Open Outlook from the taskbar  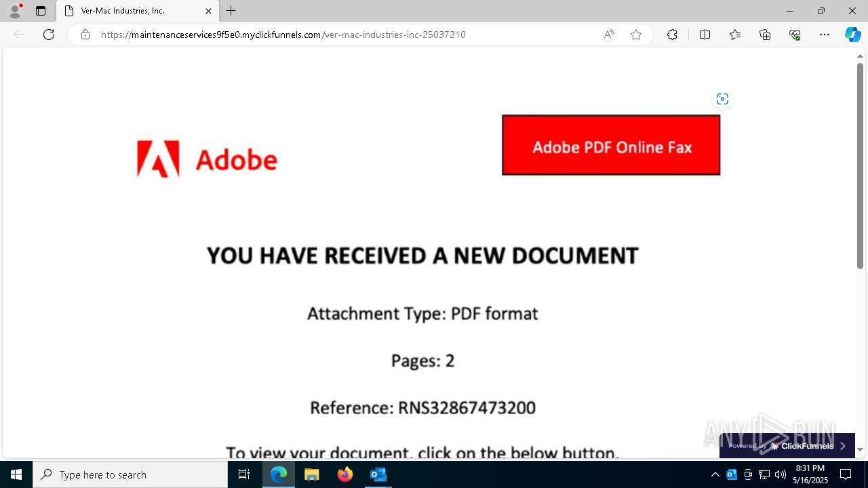click(x=378, y=474)
